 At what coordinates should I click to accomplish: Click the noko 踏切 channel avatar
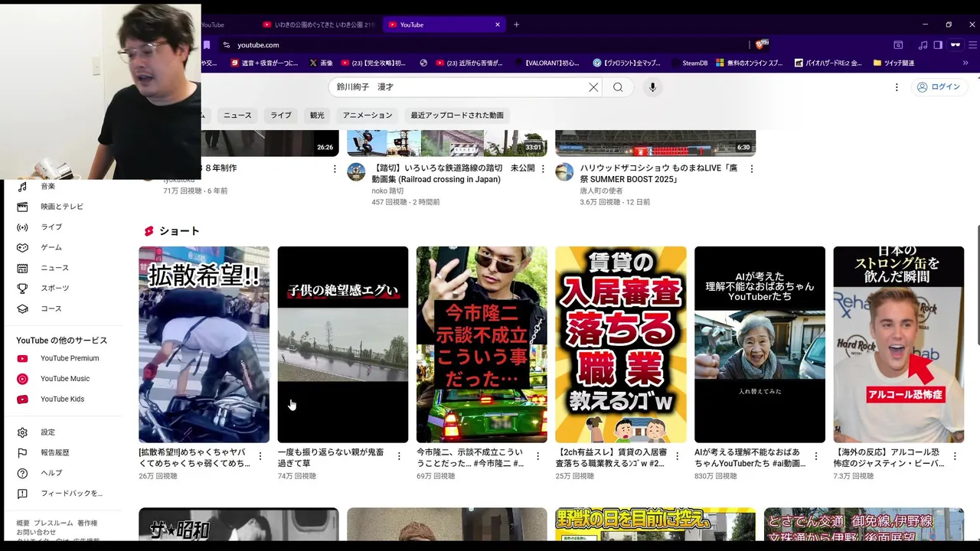(x=356, y=171)
